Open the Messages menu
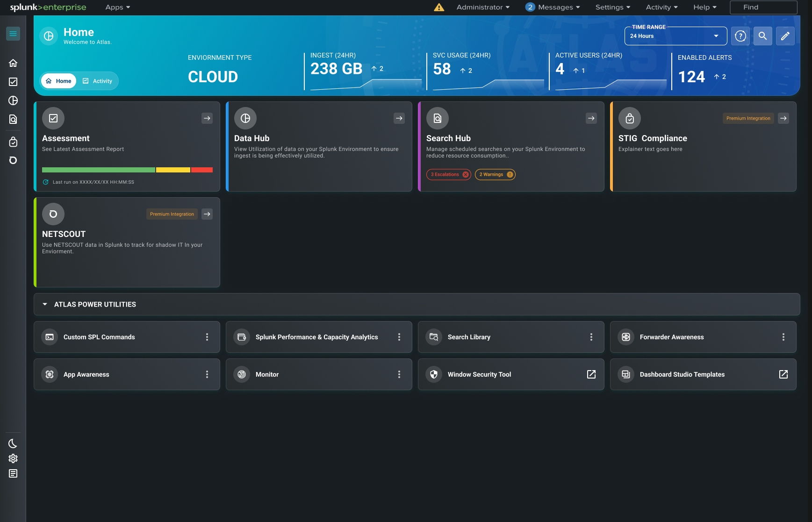Image resolution: width=812 pixels, height=522 pixels. [553, 7]
